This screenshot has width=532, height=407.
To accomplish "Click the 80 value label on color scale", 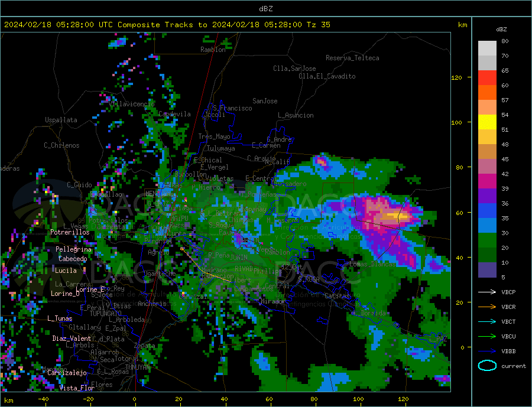I will coord(505,41).
